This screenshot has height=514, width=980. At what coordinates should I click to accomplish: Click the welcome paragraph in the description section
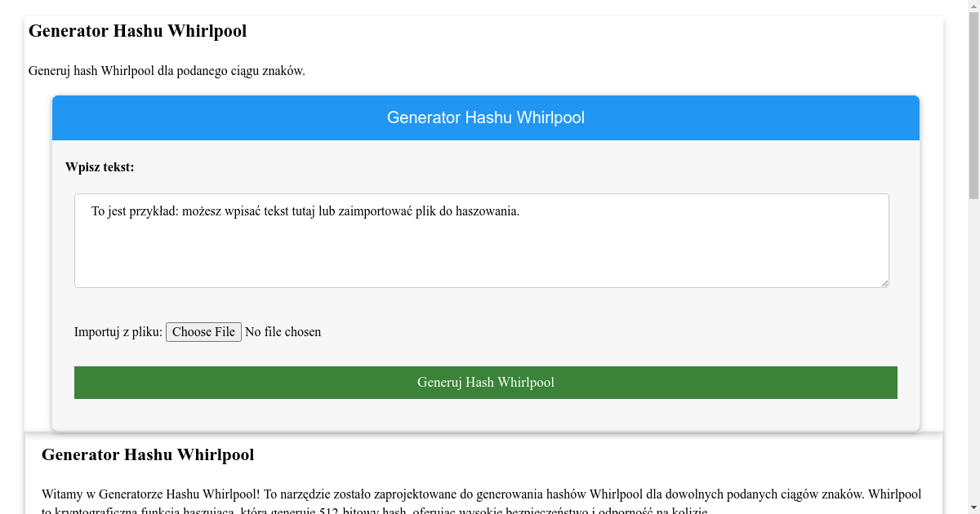[482, 494]
